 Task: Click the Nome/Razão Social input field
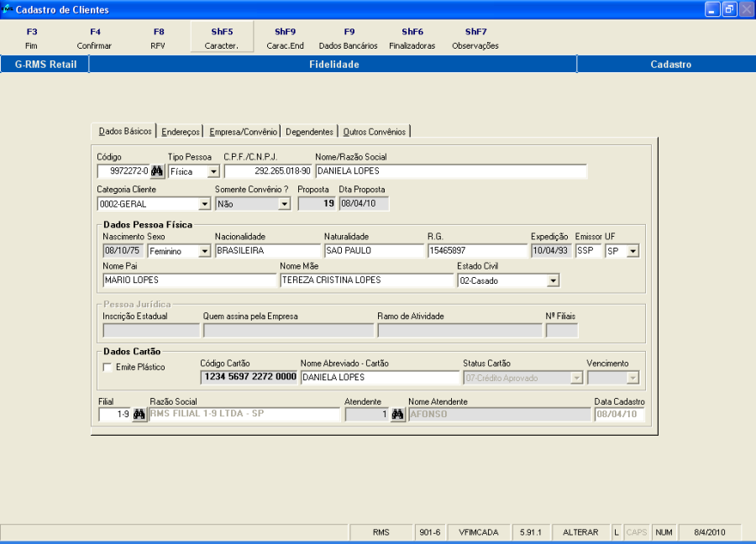tap(450, 171)
